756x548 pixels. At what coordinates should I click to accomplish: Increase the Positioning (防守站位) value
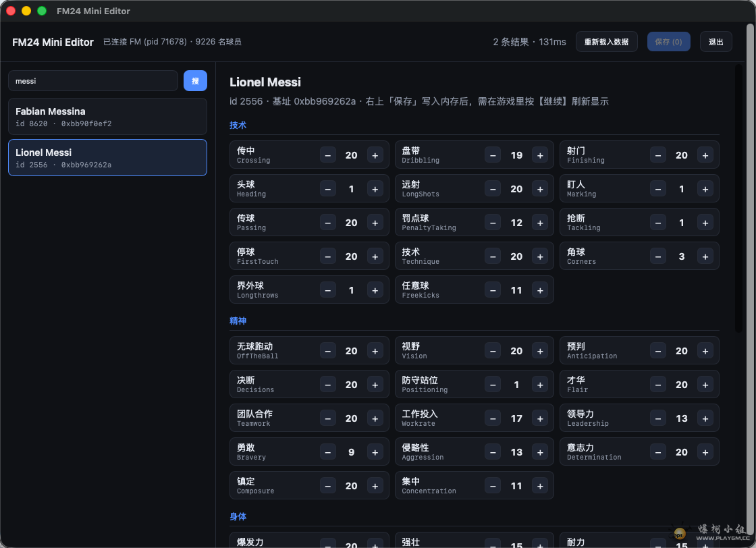pos(540,385)
